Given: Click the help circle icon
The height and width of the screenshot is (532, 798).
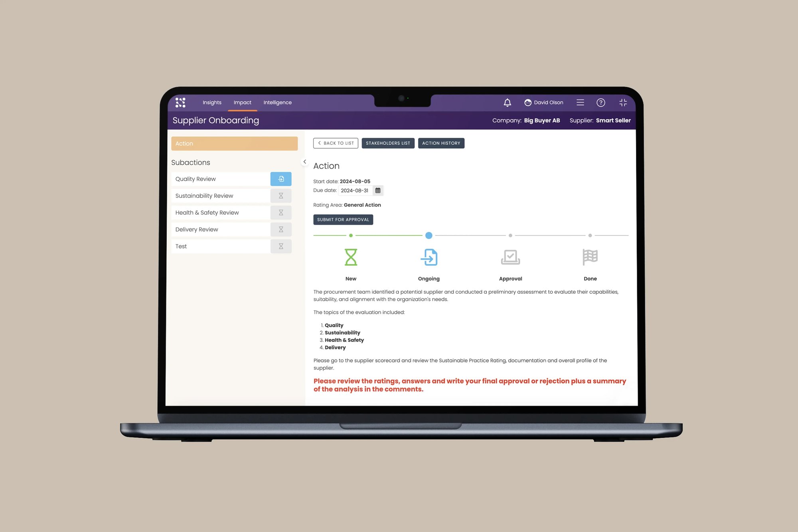Looking at the screenshot, I should 600,102.
